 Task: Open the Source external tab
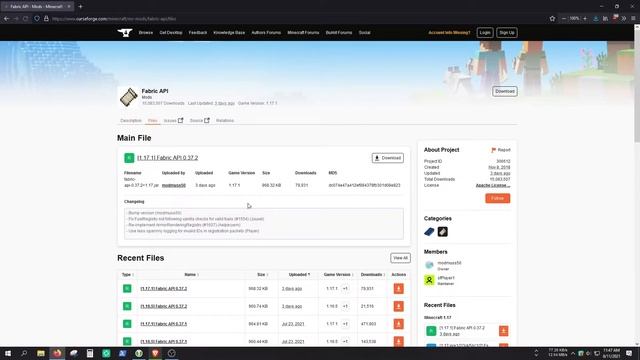[x=200, y=121]
